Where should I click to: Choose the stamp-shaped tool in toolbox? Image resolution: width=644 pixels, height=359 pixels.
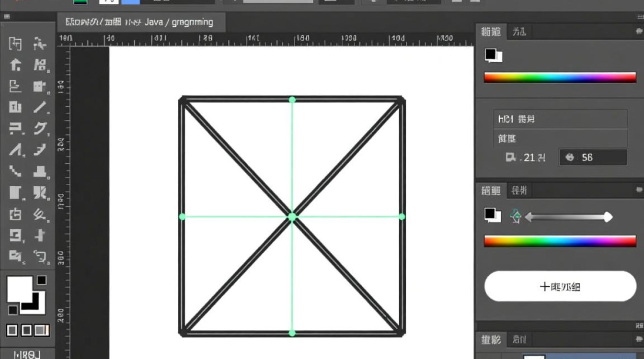click(x=40, y=171)
